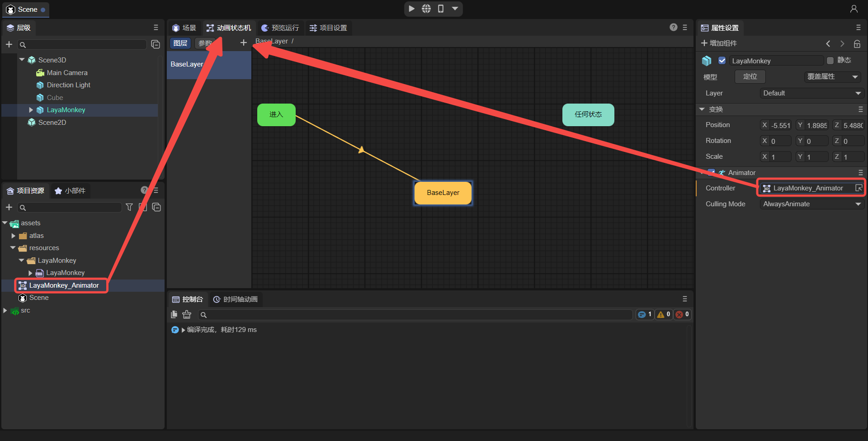Click the filter icon in project assets

129,207
